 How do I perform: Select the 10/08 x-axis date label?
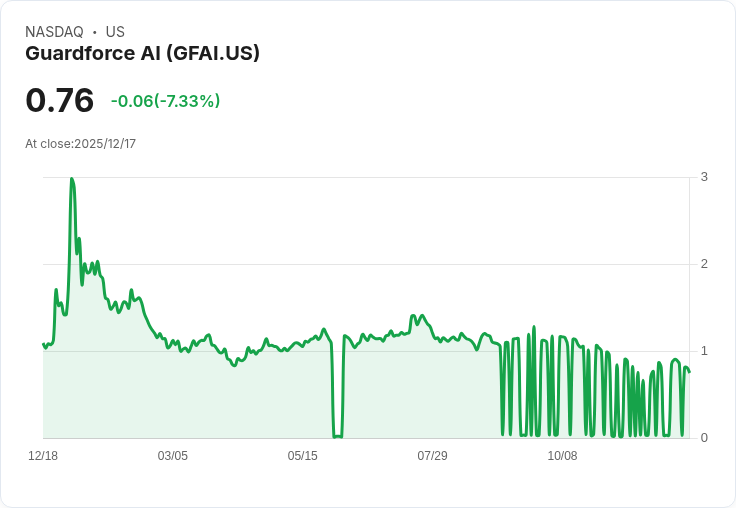tap(563, 456)
